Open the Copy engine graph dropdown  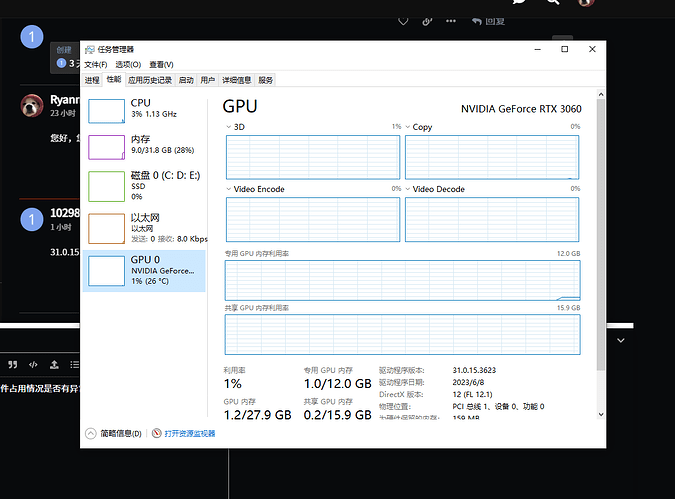click(407, 128)
